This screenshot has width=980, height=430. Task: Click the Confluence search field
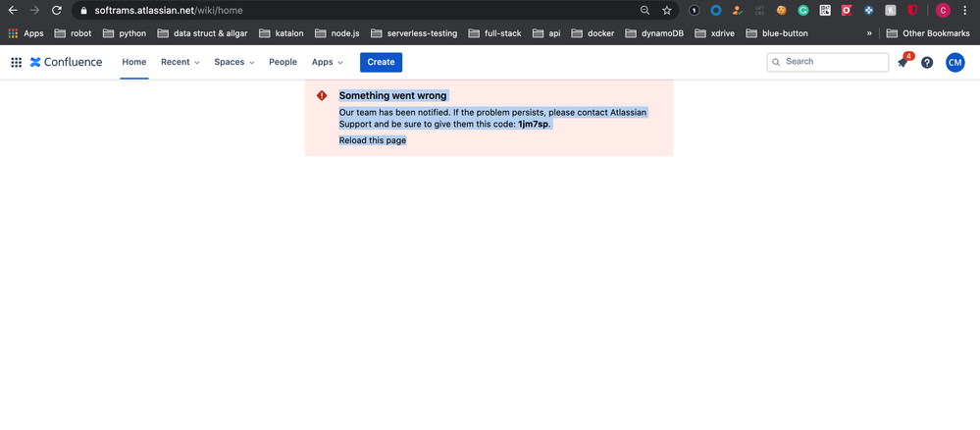point(828,62)
